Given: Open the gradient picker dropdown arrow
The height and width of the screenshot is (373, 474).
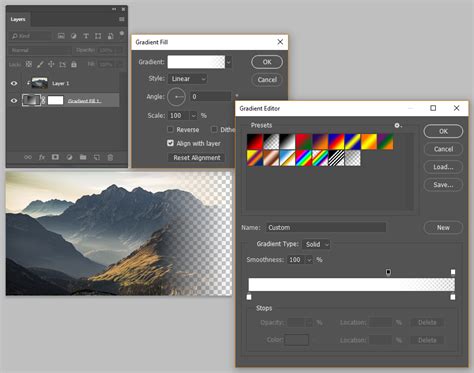Looking at the screenshot, I should (229, 62).
